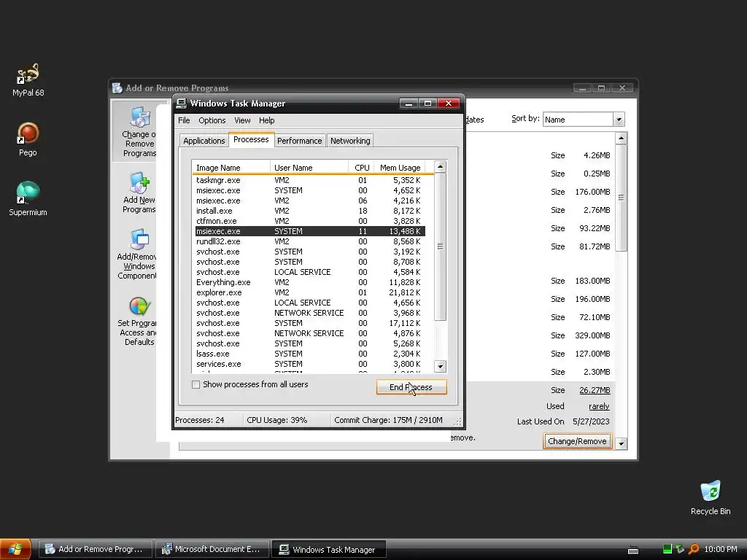Select msiexec.exe using 13,488 K
The image size is (747, 560).
tap(309, 231)
